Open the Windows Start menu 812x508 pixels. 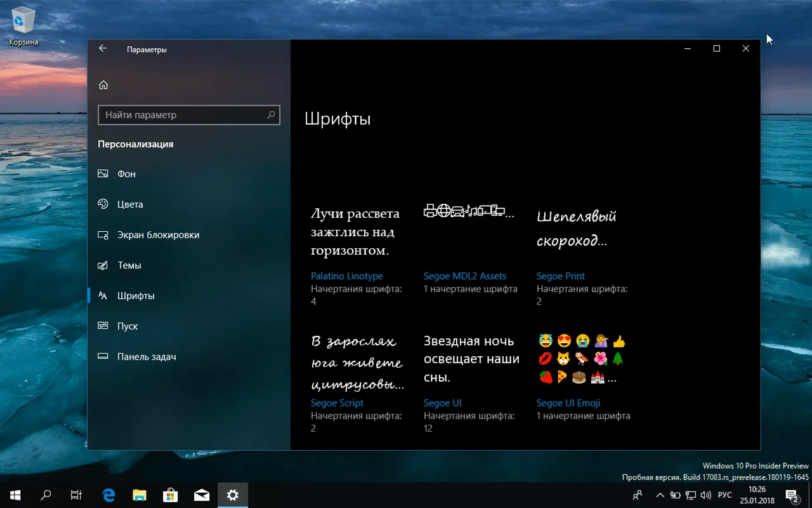click(x=15, y=495)
